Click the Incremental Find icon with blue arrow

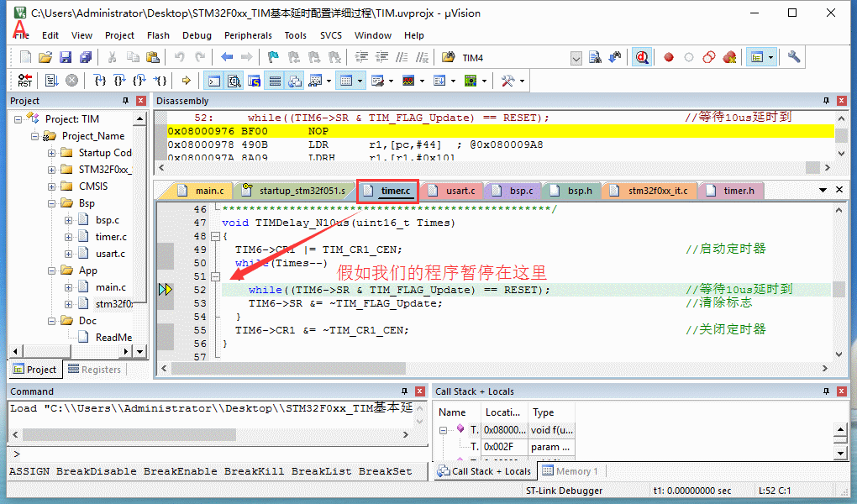(x=615, y=57)
